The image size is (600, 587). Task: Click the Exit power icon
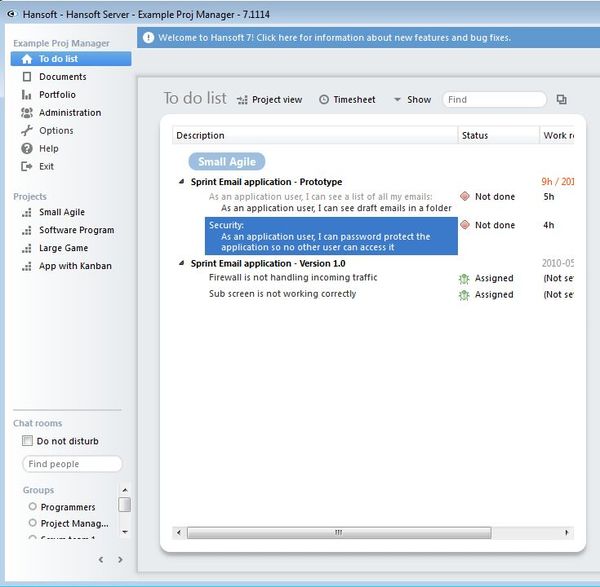[x=27, y=167]
